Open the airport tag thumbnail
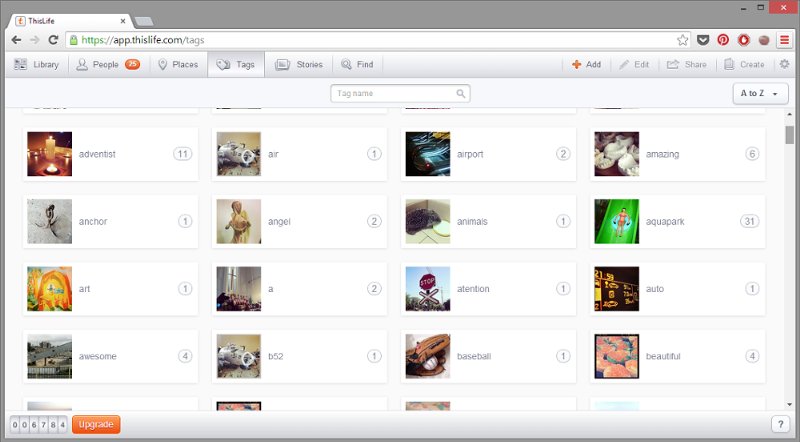Screen dimensions: 800x442 (428, 154)
